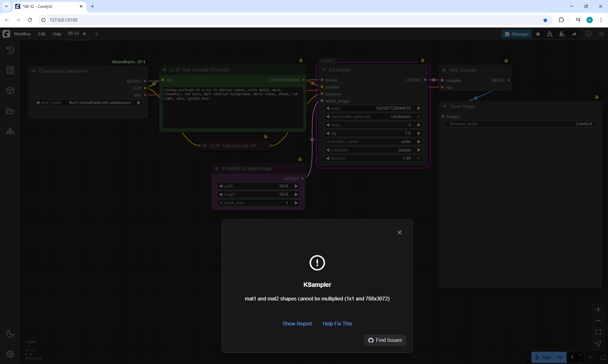Collapse the CheckpointLoaderNF4 node dot
Viewport: 608px width, 364px height.
[34, 71]
